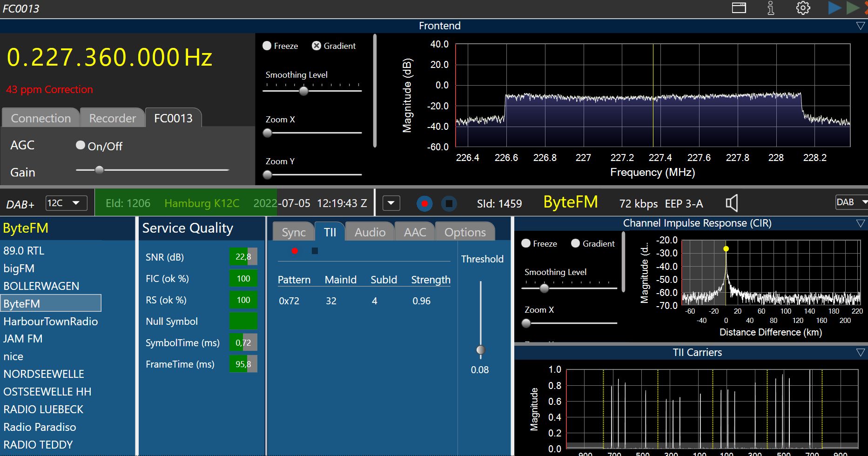The width and height of the screenshot is (868, 456).
Task: Disable Gradient in the Frontend spectrum panel
Action: pos(316,46)
